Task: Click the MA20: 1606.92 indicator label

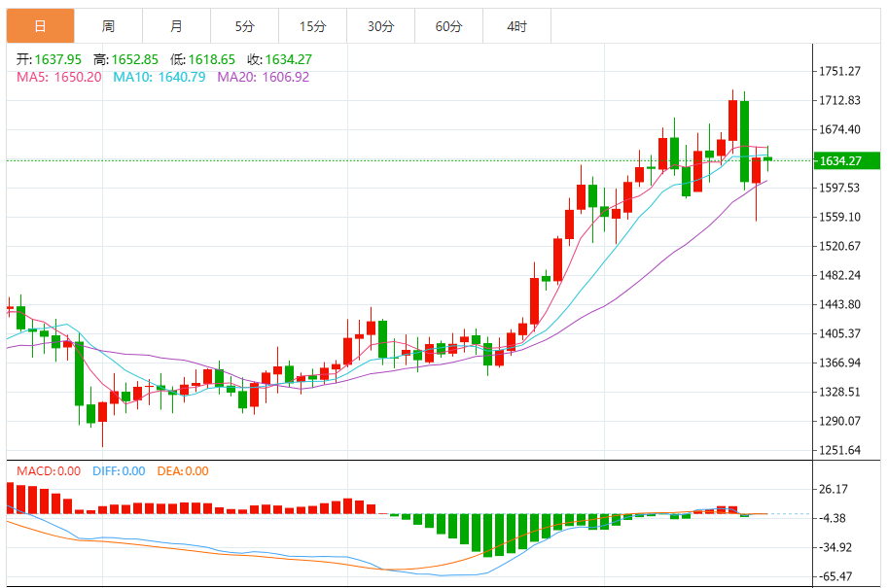Action: 264,77
